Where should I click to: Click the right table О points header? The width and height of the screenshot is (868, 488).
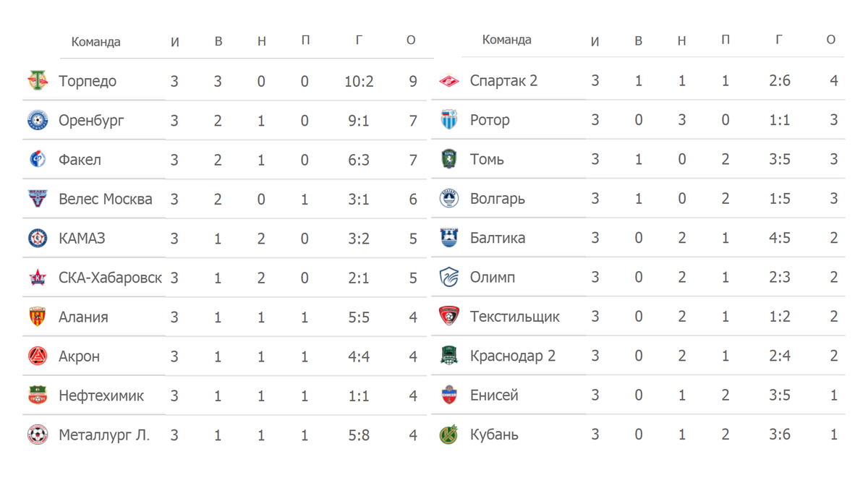coord(831,40)
